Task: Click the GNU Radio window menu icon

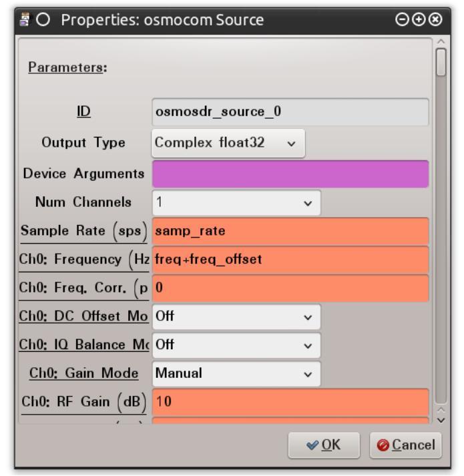Action: pos(25,20)
